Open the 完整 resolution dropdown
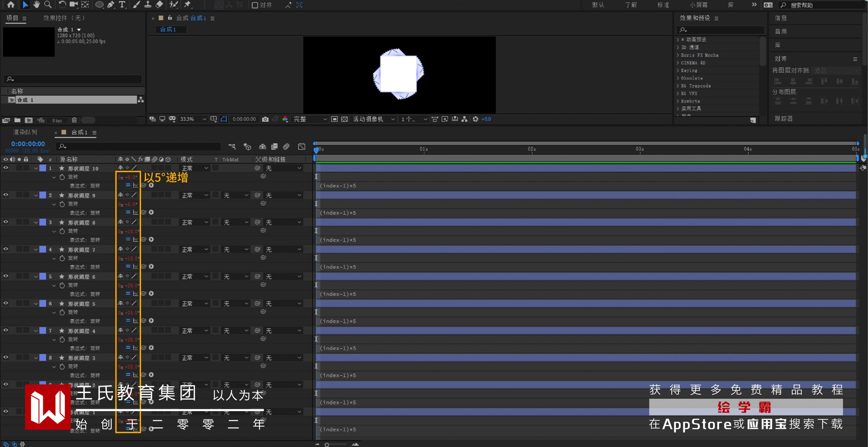Screen dimensions: 868x447 pos(310,119)
